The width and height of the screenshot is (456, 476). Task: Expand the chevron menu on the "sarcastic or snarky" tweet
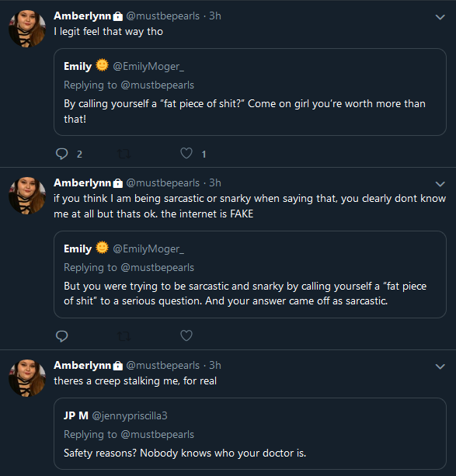(x=440, y=184)
